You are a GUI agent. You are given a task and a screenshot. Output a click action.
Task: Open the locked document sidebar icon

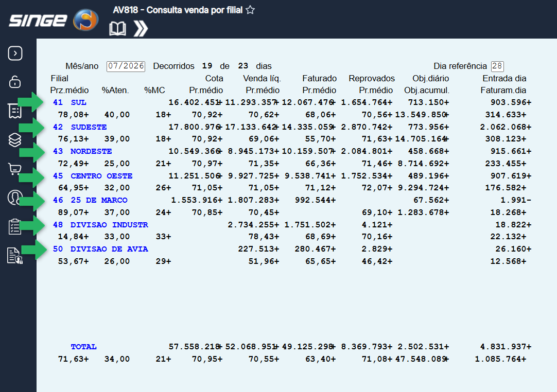click(14, 256)
